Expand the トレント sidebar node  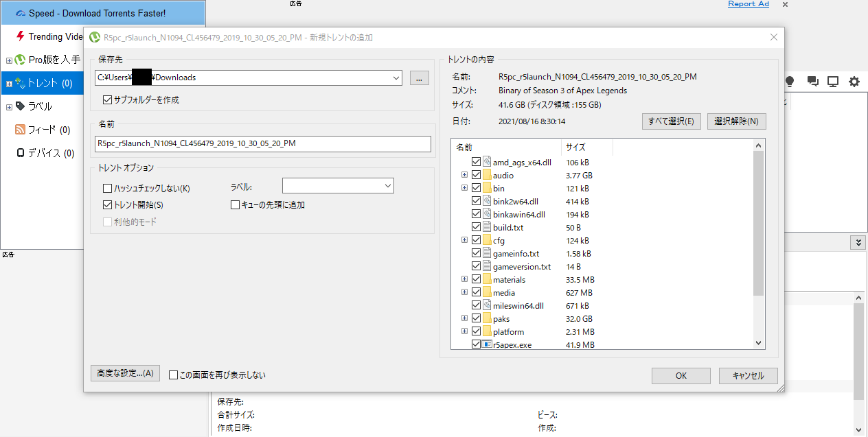9,84
